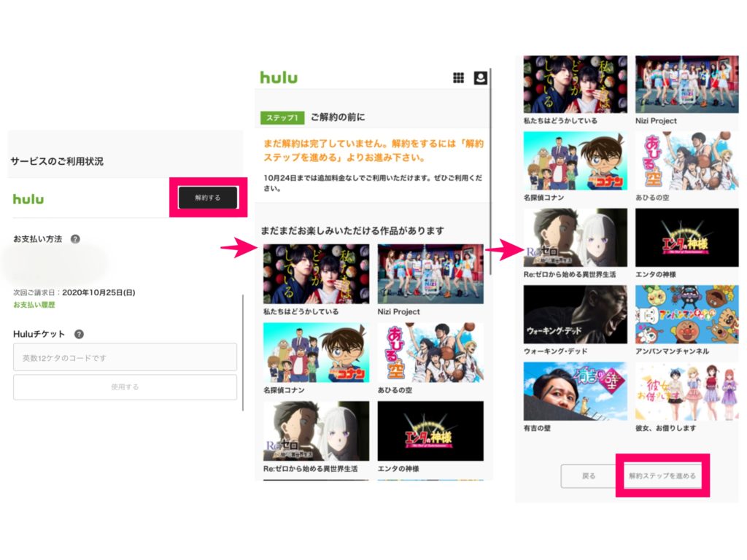Click the 有吉の壁 title text

point(537,429)
